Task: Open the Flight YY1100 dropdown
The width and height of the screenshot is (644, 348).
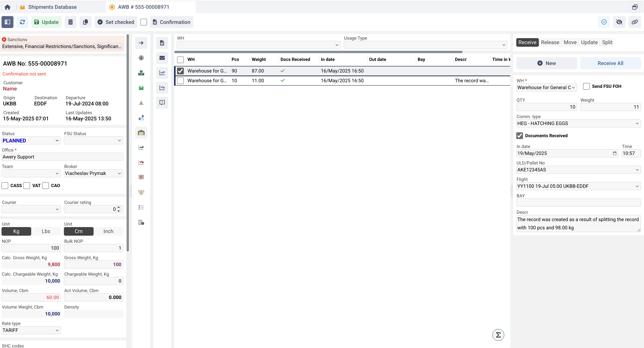Action: click(578, 186)
